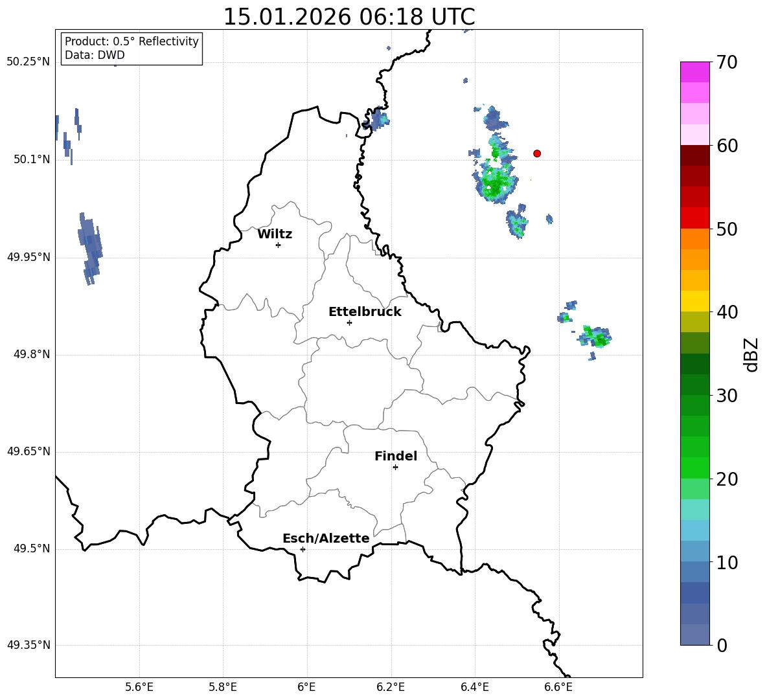The image size is (767, 700).
Task: Click the 49.65°N latitude label
Action: pyautogui.click(x=29, y=451)
